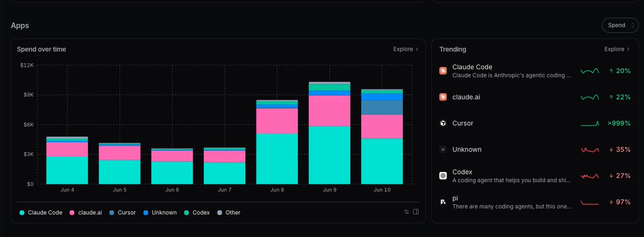Click the Jun 4 Claude Code bar segment
644x237 pixels.
pyautogui.click(x=67, y=170)
